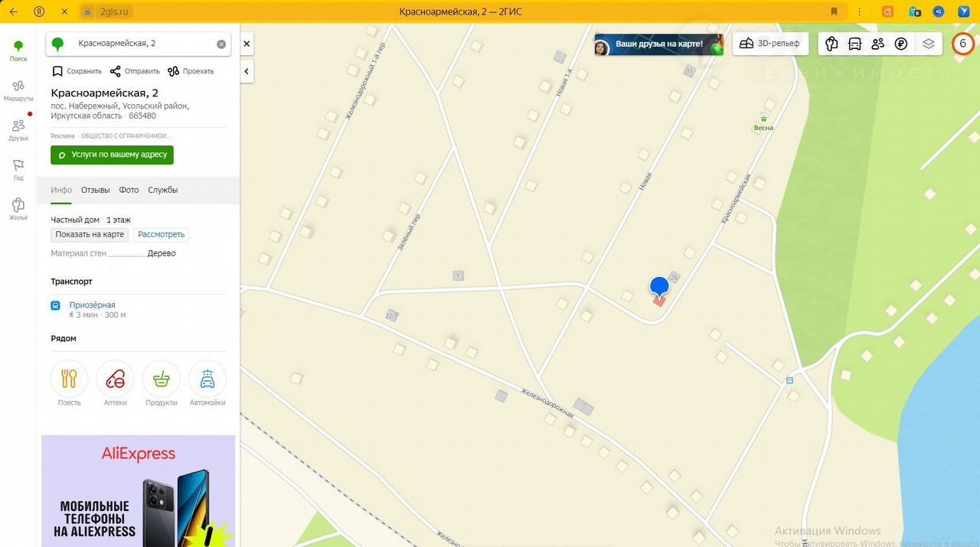Open Друзья section in sidebar
980x547 pixels.
(x=18, y=129)
